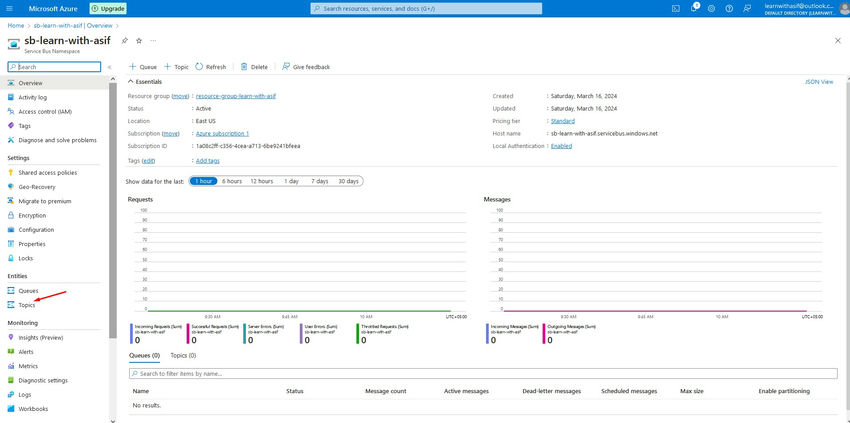
Task: Select the 30 days time range
Action: point(348,181)
